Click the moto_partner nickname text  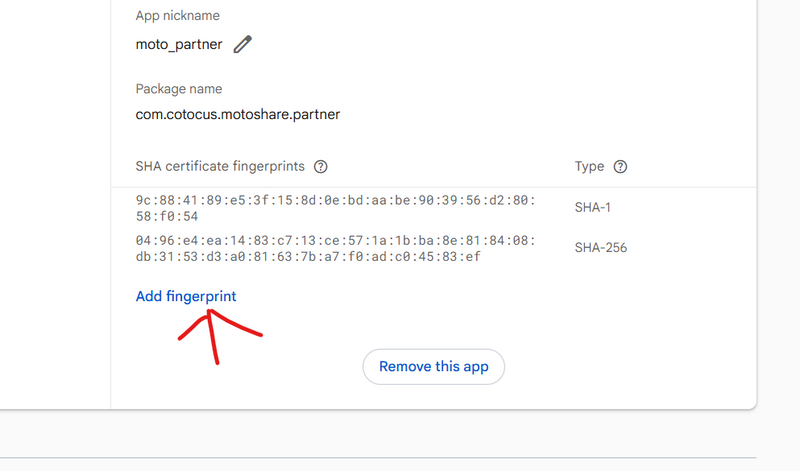pyautogui.click(x=179, y=44)
